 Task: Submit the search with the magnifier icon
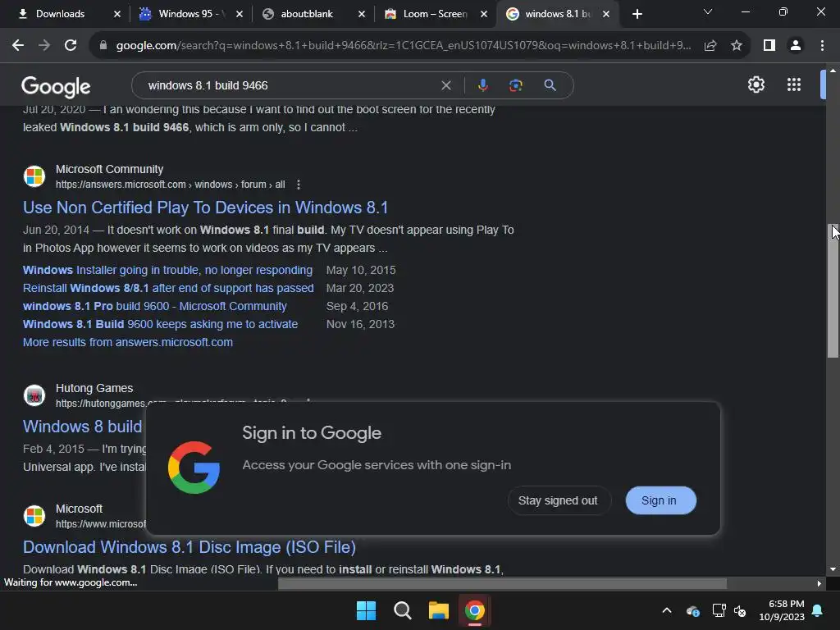click(550, 85)
